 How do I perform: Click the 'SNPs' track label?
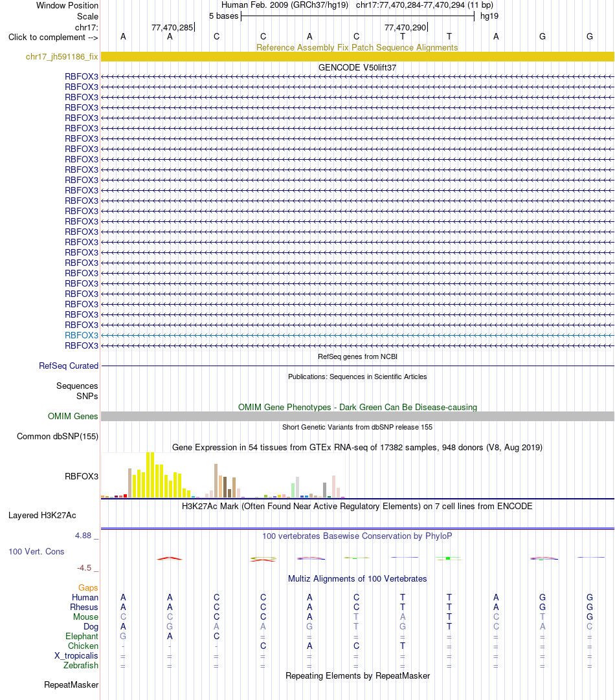point(87,396)
